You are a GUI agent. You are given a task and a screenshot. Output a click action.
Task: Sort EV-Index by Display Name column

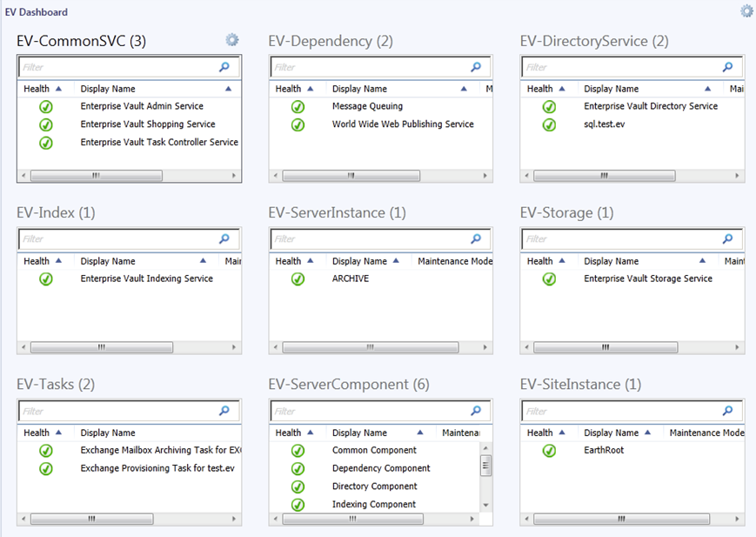coord(146,261)
